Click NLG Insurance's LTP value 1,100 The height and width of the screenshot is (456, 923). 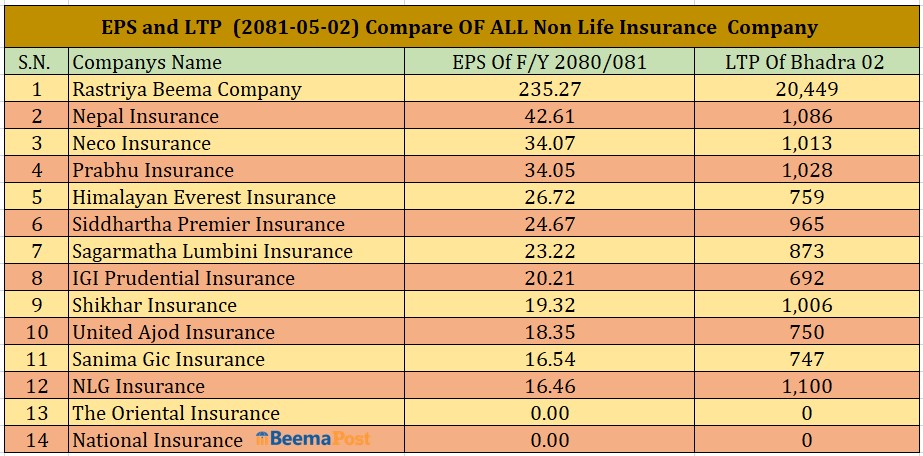[805, 386]
